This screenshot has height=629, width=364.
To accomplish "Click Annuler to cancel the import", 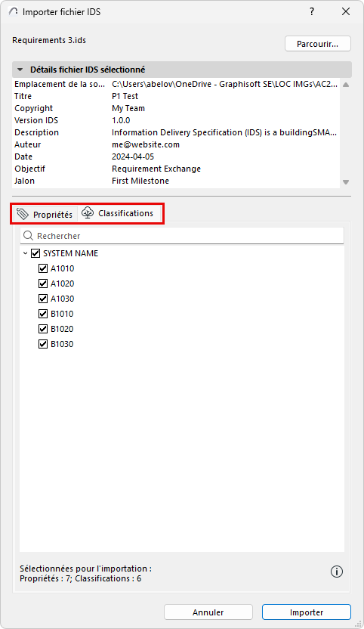I will click(x=208, y=612).
